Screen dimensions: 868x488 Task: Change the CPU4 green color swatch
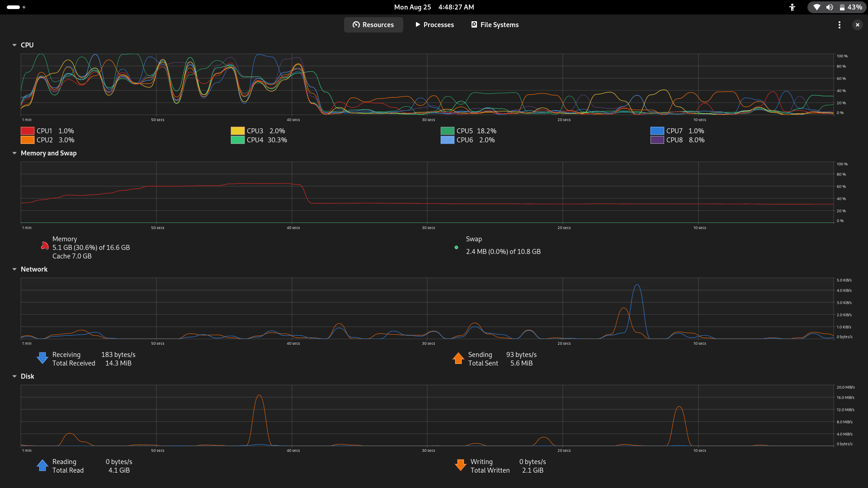237,140
